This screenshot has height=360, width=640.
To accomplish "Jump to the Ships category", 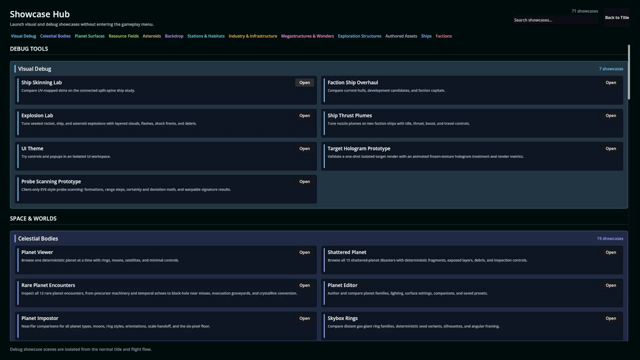I will 426,36.
